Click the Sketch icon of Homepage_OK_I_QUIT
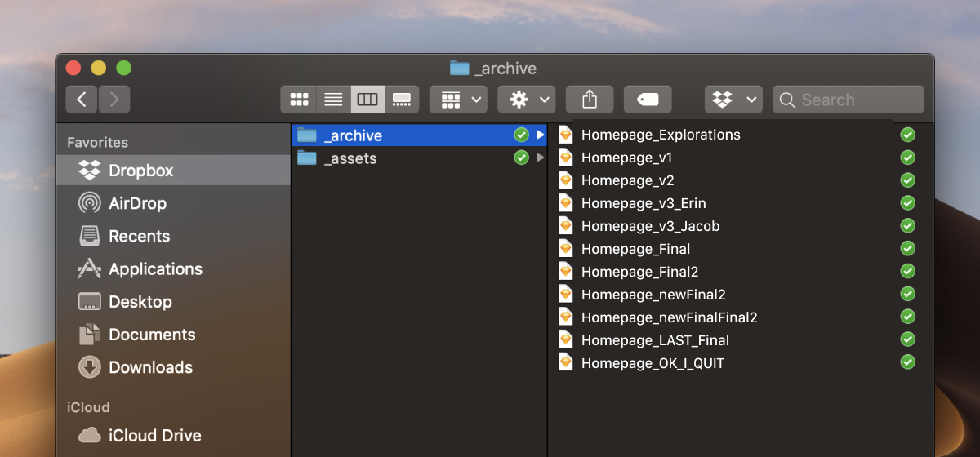Image resolution: width=980 pixels, height=457 pixels. pyautogui.click(x=565, y=362)
